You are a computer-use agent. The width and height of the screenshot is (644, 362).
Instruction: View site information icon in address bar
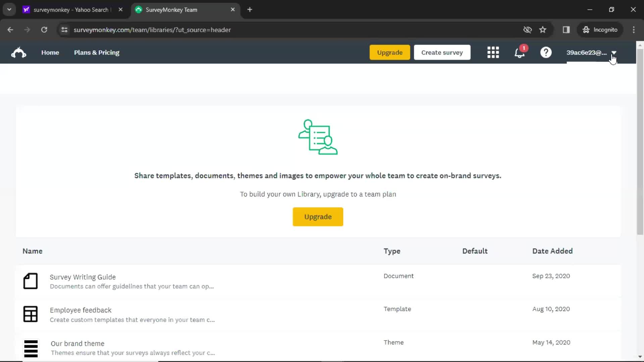point(64,30)
